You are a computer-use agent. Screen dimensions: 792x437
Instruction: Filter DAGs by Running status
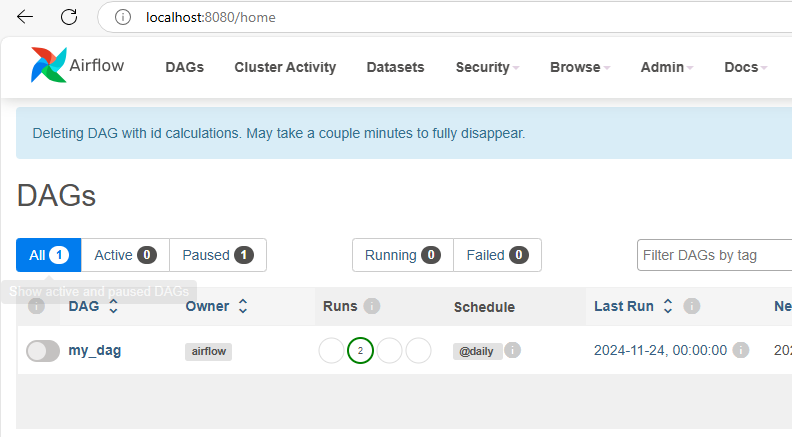402,255
